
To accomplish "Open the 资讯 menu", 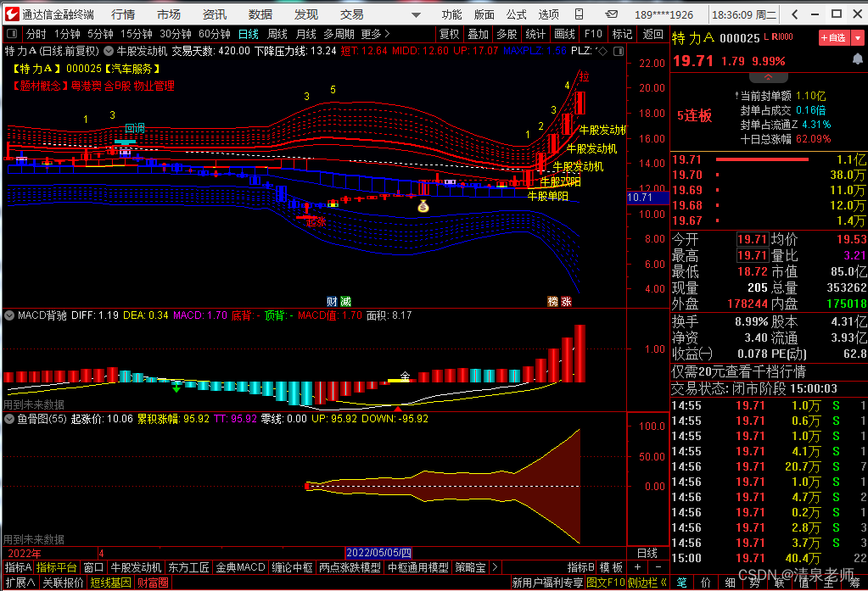I will 214,14.
